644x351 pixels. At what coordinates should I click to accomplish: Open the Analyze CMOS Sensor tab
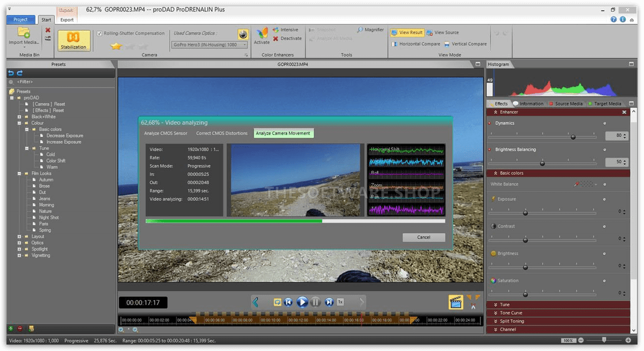click(166, 133)
